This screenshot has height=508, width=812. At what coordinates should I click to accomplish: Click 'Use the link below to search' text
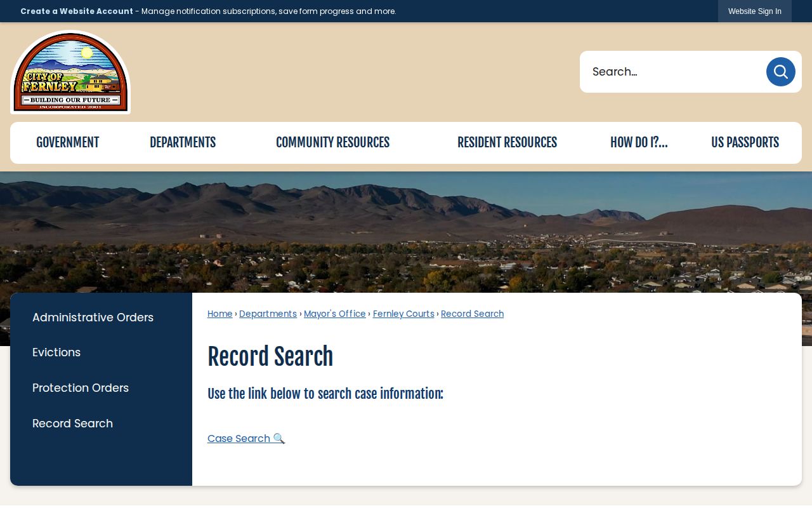tap(325, 394)
